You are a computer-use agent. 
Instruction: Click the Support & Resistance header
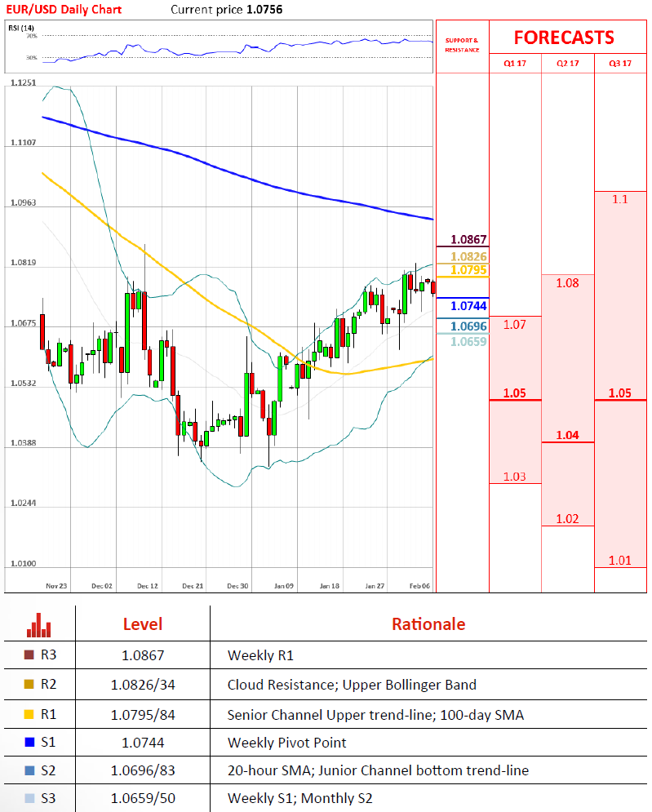tap(462, 45)
